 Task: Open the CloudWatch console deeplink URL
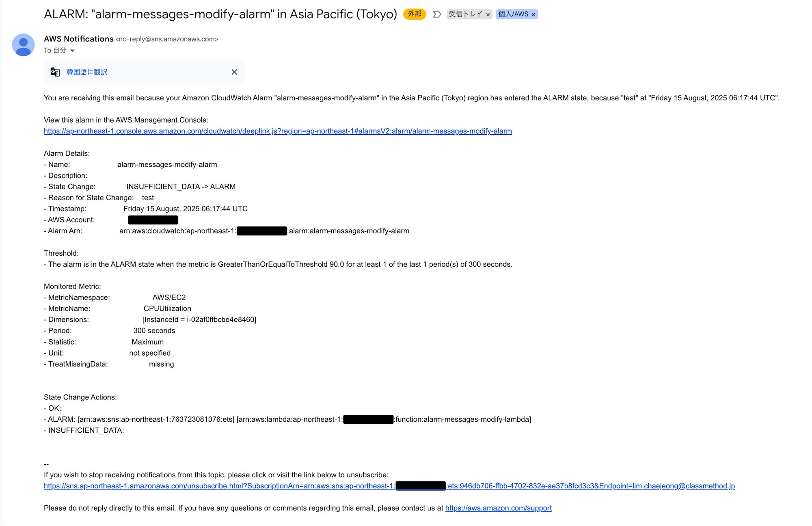tap(278, 131)
